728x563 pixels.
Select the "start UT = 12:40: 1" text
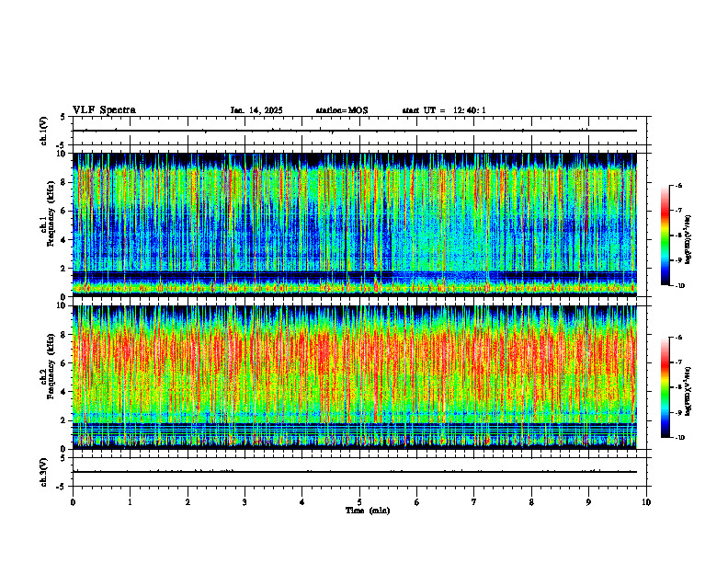(444, 110)
